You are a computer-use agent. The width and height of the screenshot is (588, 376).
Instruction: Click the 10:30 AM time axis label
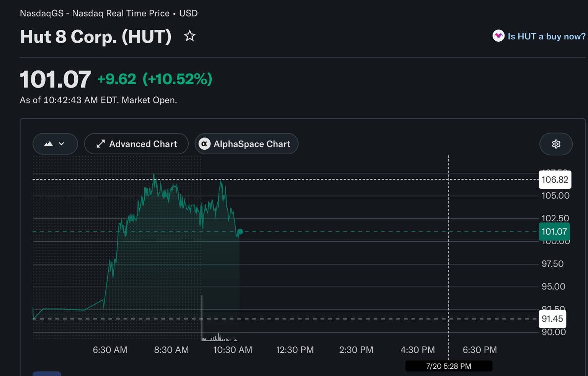233,350
